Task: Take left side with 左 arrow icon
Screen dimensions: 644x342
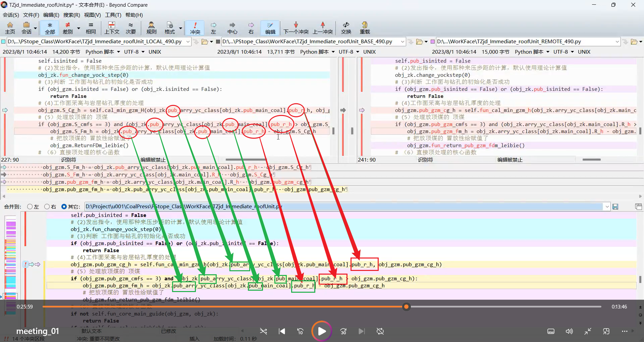Action: click(213, 28)
